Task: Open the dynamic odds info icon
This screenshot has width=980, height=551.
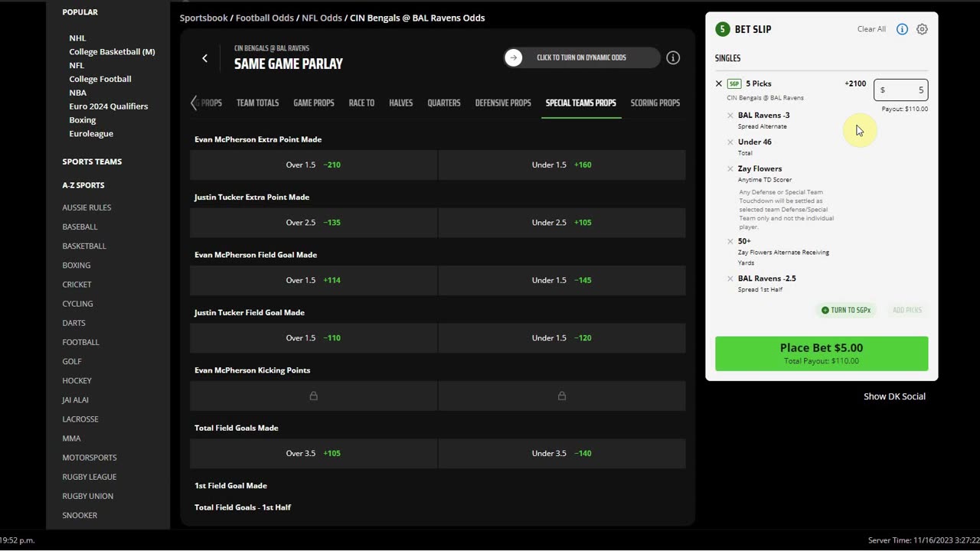Action: tap(673, 58)
